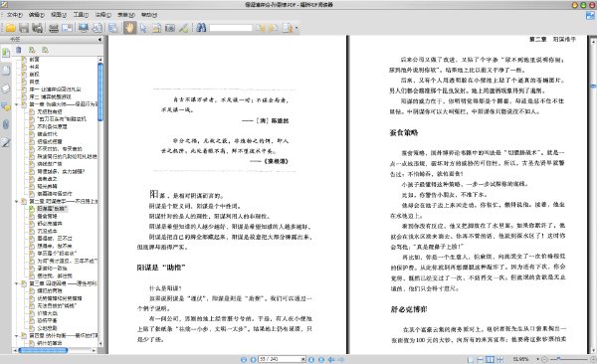Open the 视图 (View) menu
The width and height of the screenshot is (597, 364).
(x=59, y=15)
